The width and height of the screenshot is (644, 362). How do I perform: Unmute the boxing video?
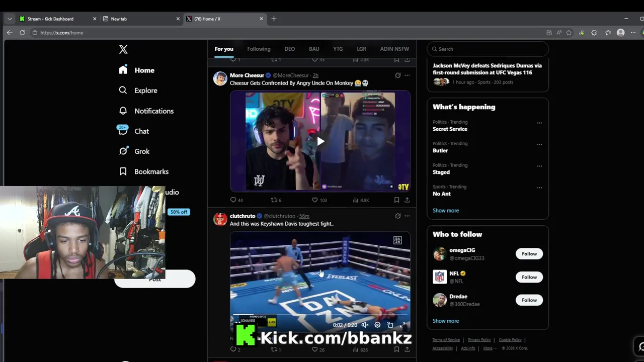(365, 325)
